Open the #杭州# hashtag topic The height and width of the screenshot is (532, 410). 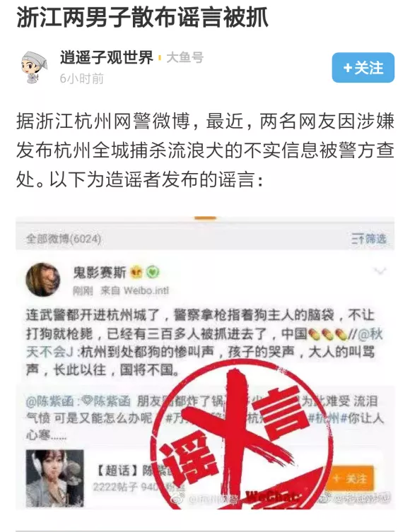point(326,418)
